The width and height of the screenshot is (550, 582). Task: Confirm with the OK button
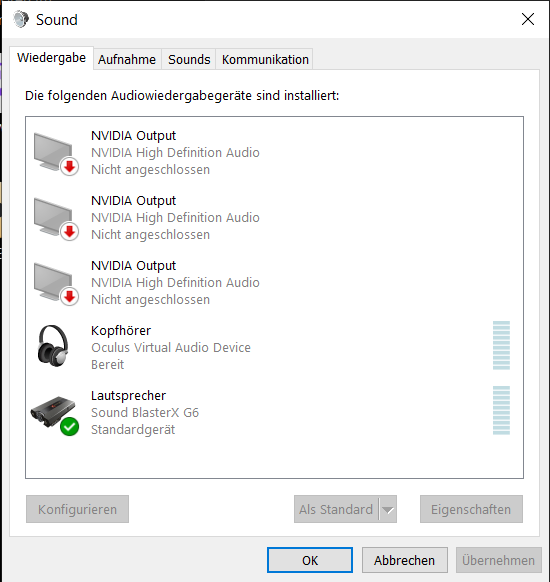pyautogui.click(x=310, y=560)
